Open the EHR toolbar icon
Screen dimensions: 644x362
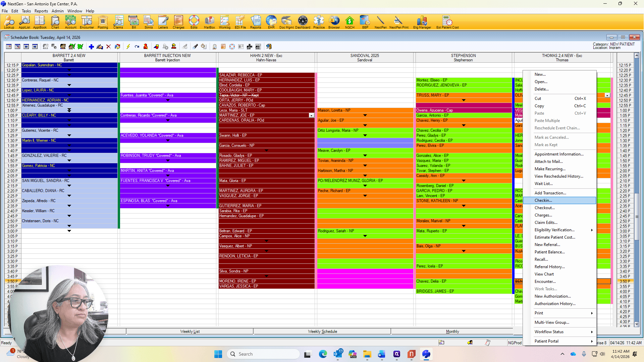pos(271,22)
